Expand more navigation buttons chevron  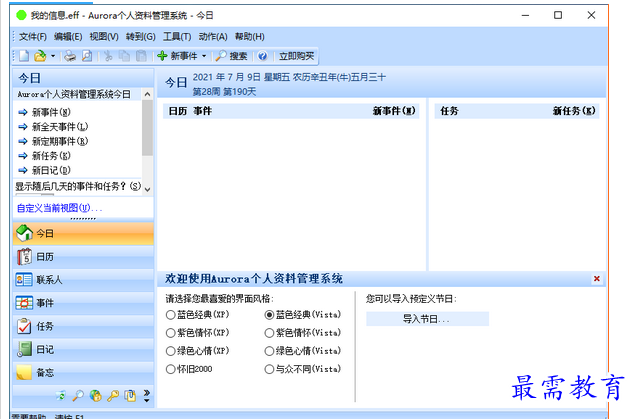tap(146, 395)
